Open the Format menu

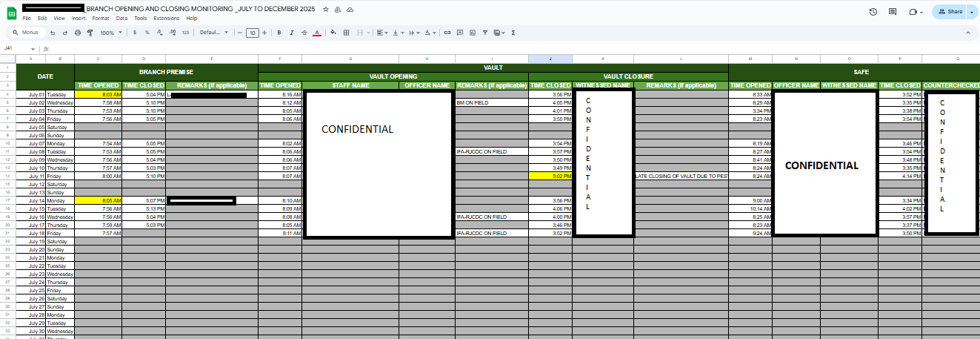pyautogui.click(x=101, y=18)
